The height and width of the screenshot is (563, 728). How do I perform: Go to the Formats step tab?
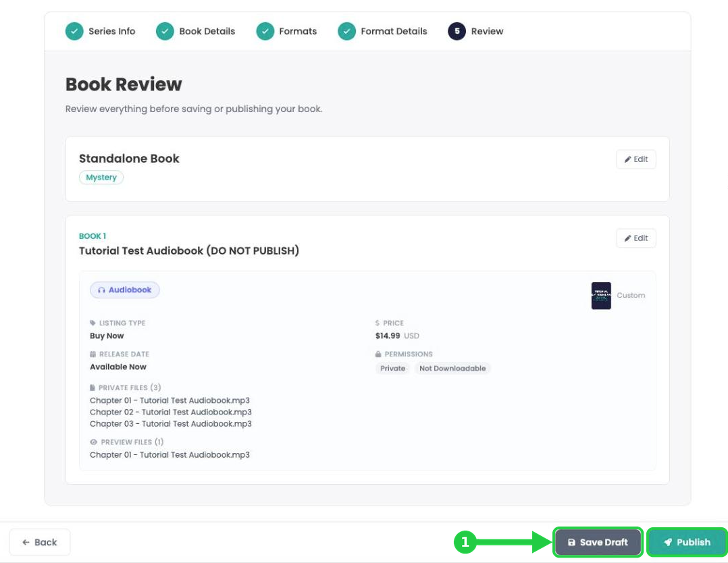click(286, 32)
